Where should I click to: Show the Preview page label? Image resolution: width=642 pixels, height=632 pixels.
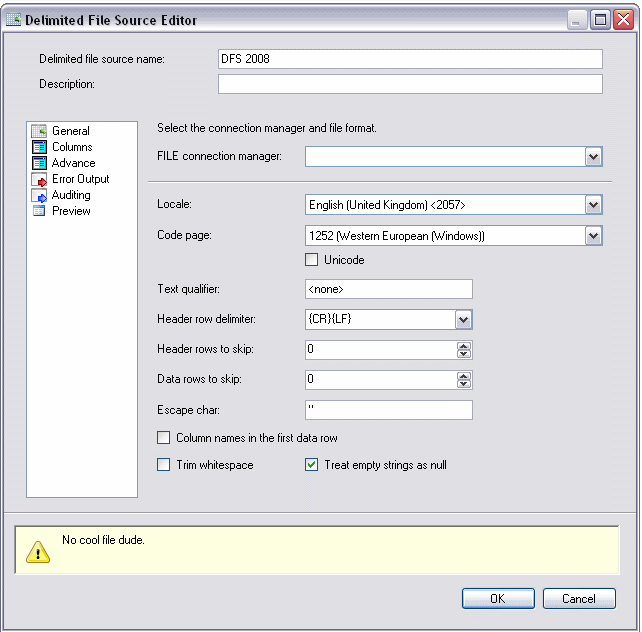(x=71, y=211)
